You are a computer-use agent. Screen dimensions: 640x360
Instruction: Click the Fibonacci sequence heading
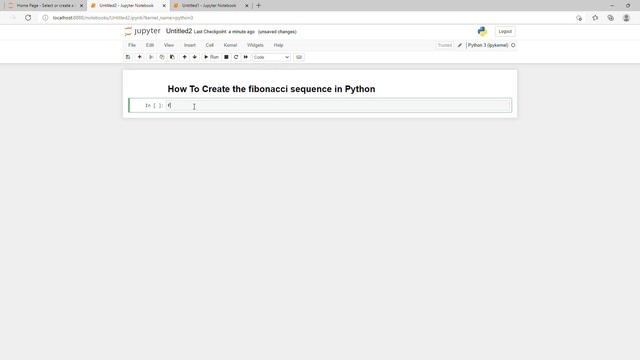[271, 89]
